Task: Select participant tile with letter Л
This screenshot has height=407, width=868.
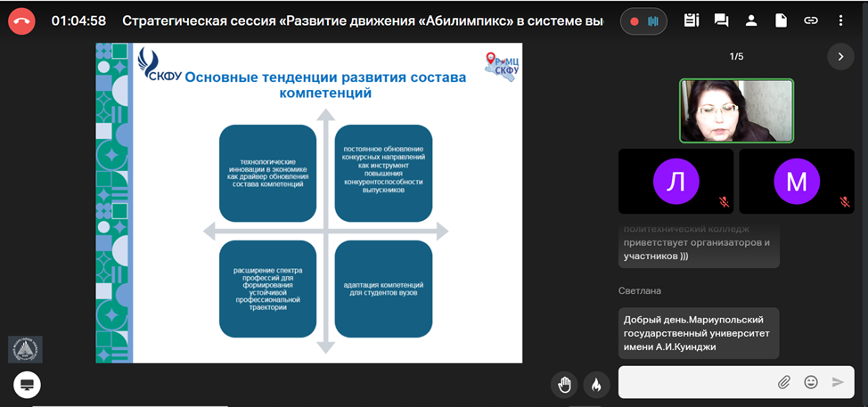Action: tap(676, 182)
